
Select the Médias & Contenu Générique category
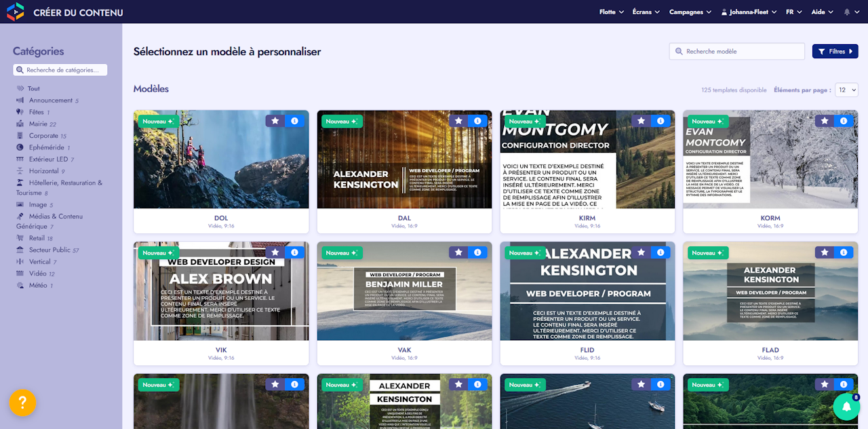coord(50,221)
